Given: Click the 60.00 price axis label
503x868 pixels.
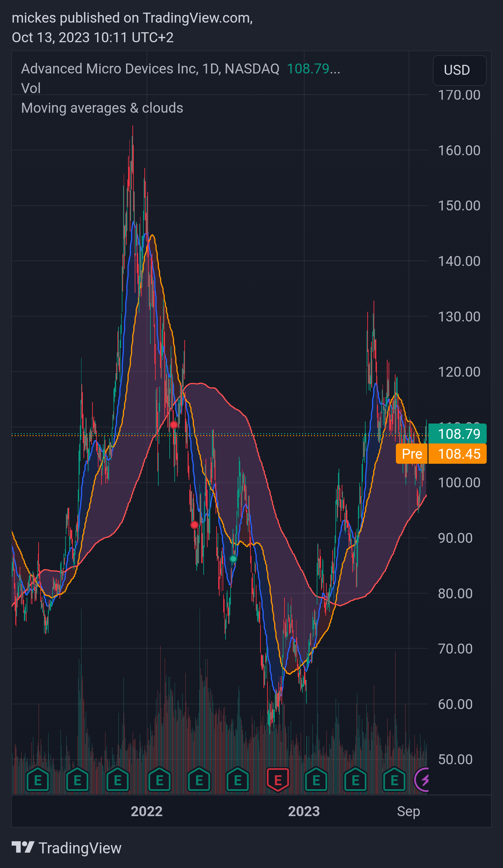Looking at the screenshot, I should pos(455,704).
